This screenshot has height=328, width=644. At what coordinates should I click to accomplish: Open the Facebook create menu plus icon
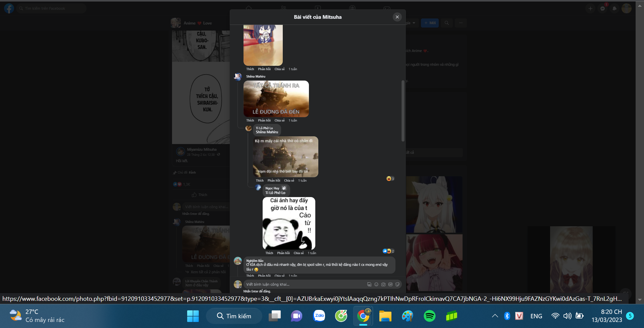point(590,8)
